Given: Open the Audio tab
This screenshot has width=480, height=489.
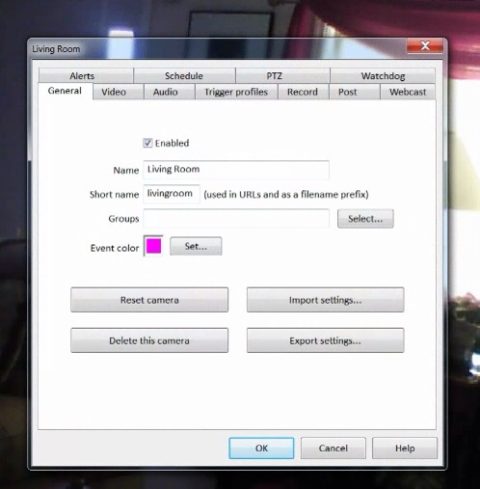Looking at the screenshot, I should point(169,92).
